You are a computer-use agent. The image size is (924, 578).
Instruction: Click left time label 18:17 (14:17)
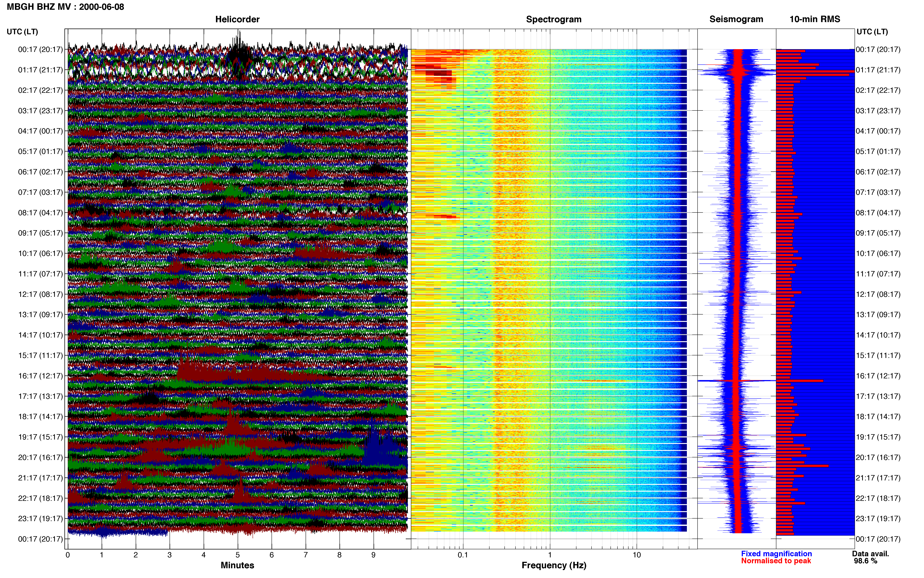point(41,416)
